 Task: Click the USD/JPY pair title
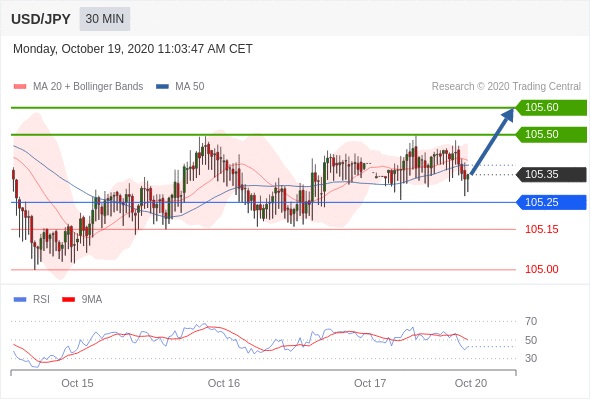click(x=41, y=19)
